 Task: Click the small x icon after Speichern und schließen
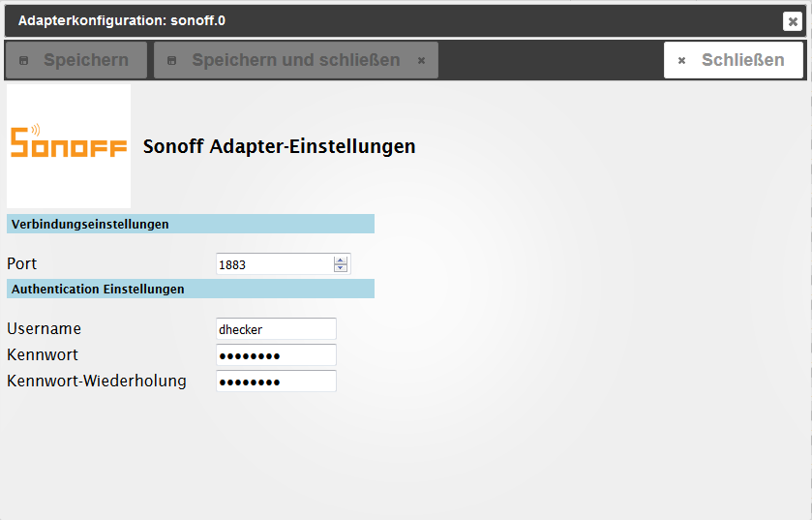(422, 61)
